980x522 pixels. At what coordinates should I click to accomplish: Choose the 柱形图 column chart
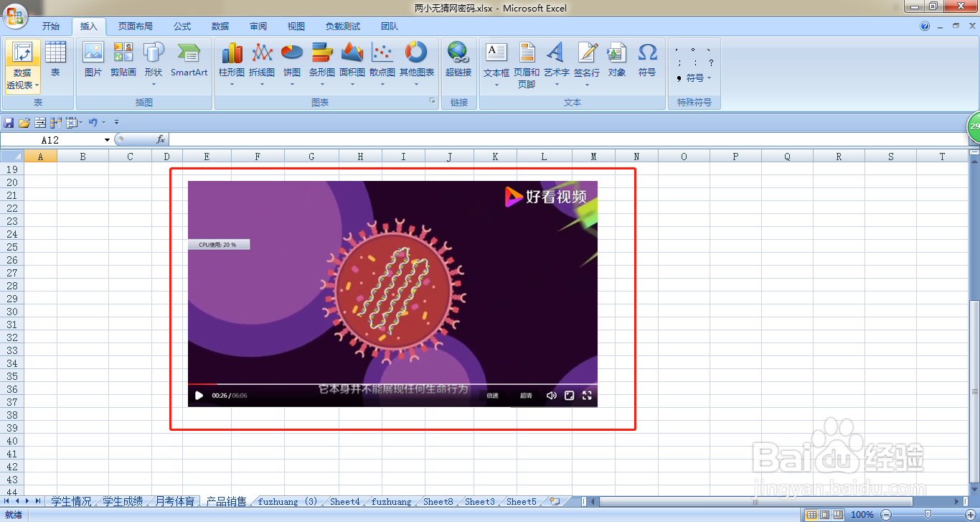(232, 63)
